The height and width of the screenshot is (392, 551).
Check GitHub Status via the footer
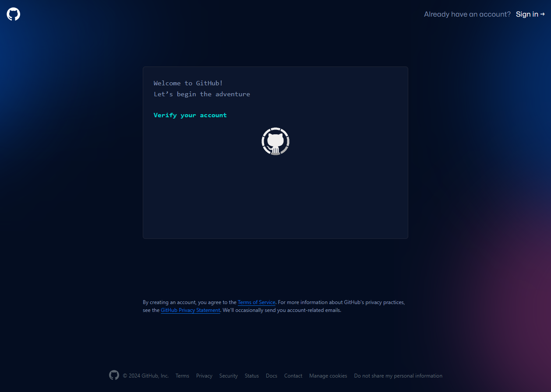251,375
